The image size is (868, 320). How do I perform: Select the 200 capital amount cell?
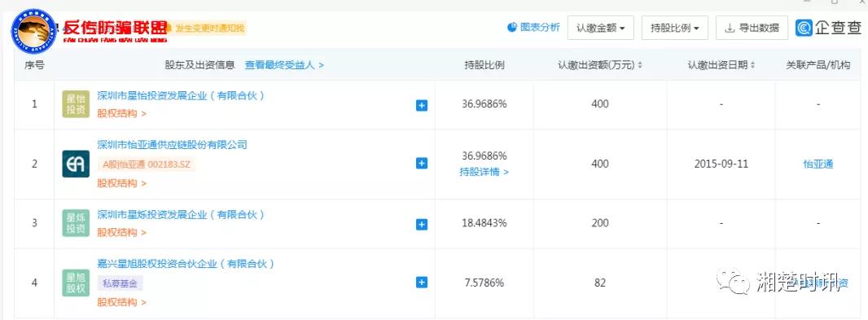coord(600,223)
